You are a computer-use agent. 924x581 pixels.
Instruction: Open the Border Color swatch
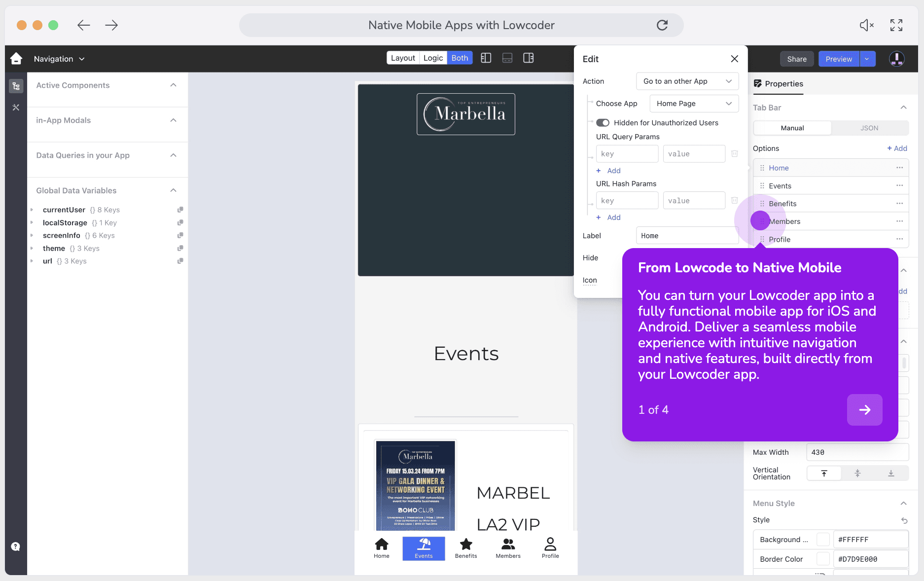(823, 559)
